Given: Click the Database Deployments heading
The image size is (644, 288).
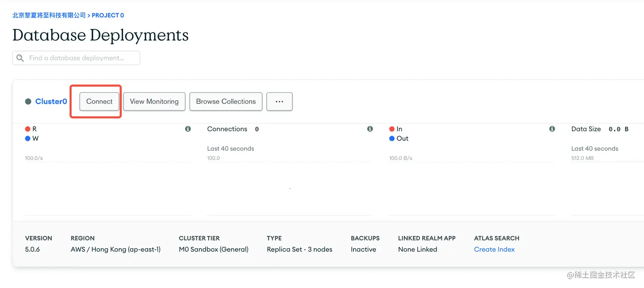Looking at the screenshot, I should coord(101,35).
